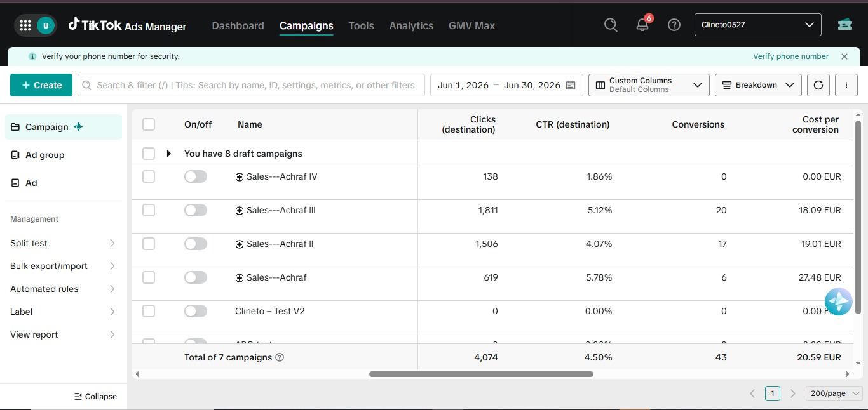This screenshot has height=410, width=868.
Task: Tick the draft campaigns row checkbox
Action: [149, 154]
